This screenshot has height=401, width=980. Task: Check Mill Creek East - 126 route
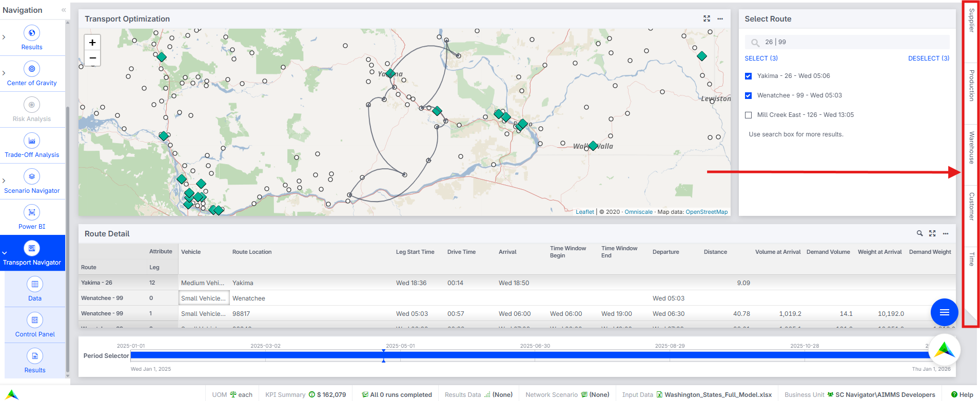[x=748, y=115]
